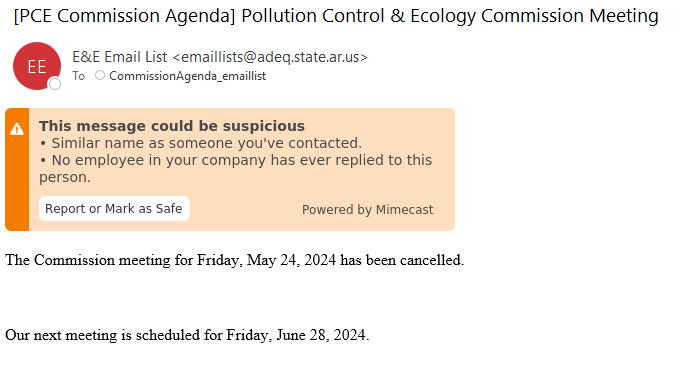
Task: Open the CommissionAgenda_emaillist recipient contact
Action: tap(187, 76)
